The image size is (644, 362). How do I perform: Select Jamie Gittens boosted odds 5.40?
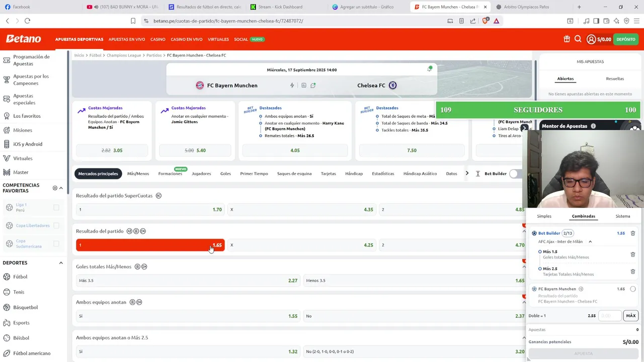(x=195, y=150)
